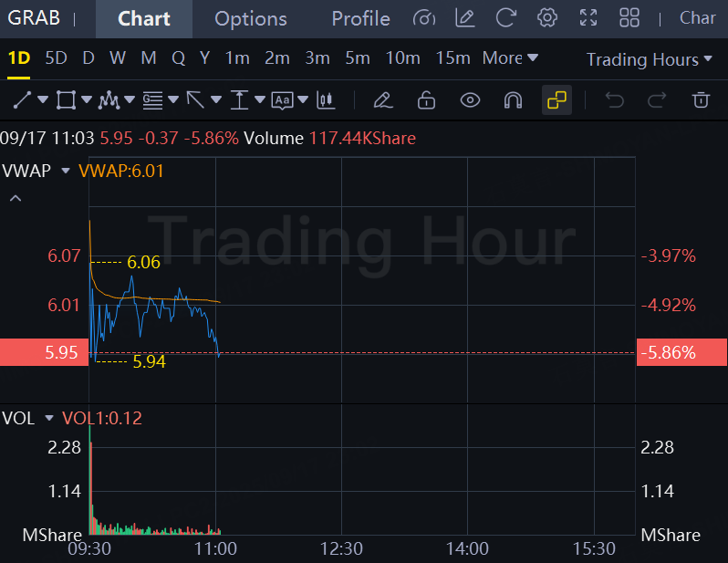Viewport: 728px width, 563px height.
Task: Select the 5D timeframe
Action: (x=57, y=58)
